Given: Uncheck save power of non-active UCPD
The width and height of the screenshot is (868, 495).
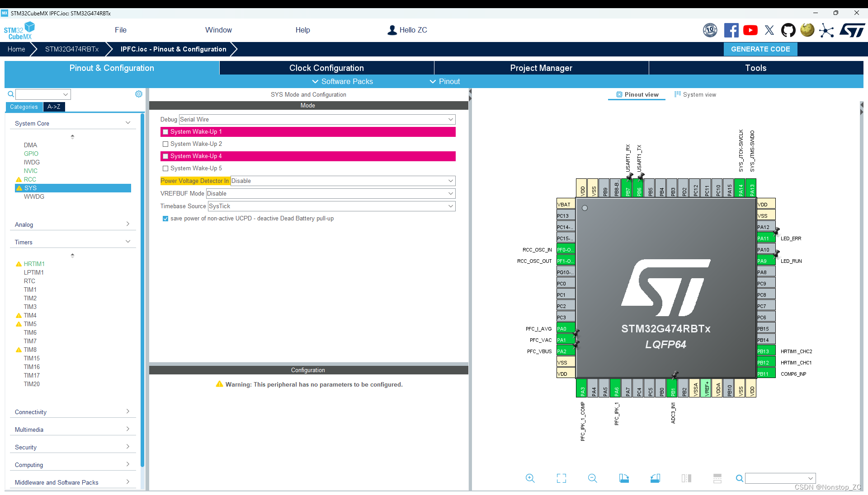Looking at the screenshot, I should pyautogui.click(x=165, y=218).
